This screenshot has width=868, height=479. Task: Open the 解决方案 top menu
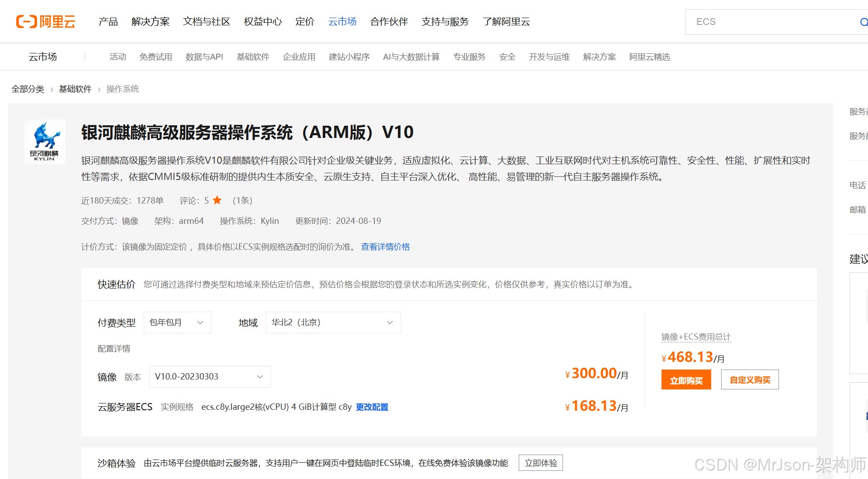[150, 22]
